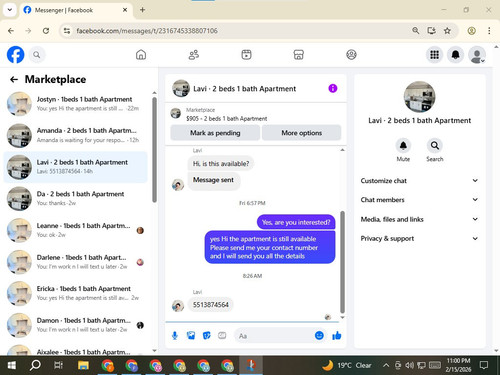Reload the page with the refresh icon
500x375 pixels.
click(46, 31)
